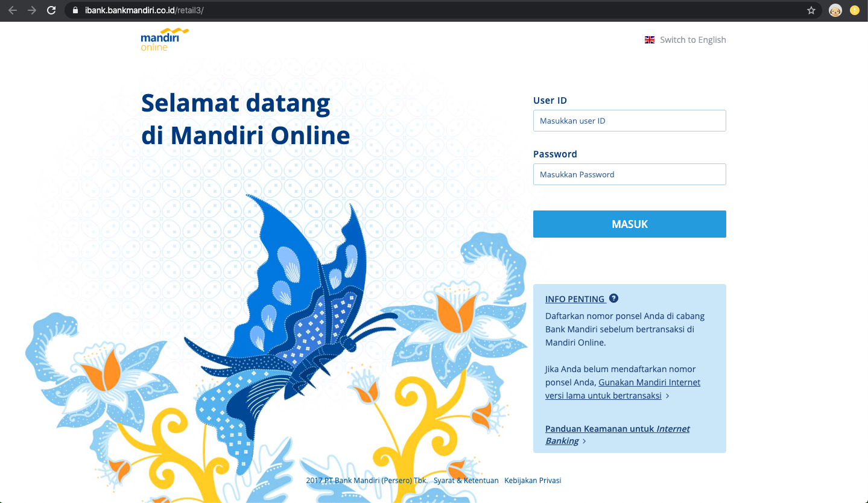Bookmark this page with the star icon
This screenshot has height=503, width=868.
click(x=811, y=10)
